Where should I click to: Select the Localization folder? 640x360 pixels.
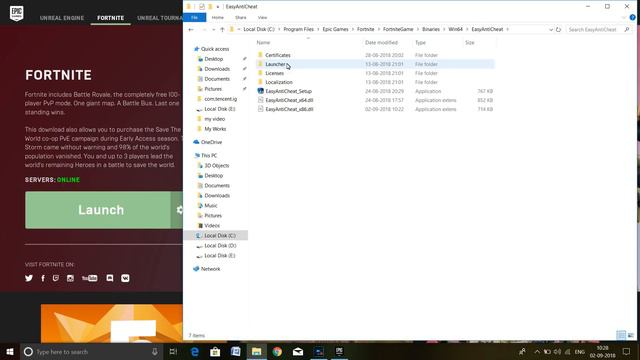click(279, 82)
